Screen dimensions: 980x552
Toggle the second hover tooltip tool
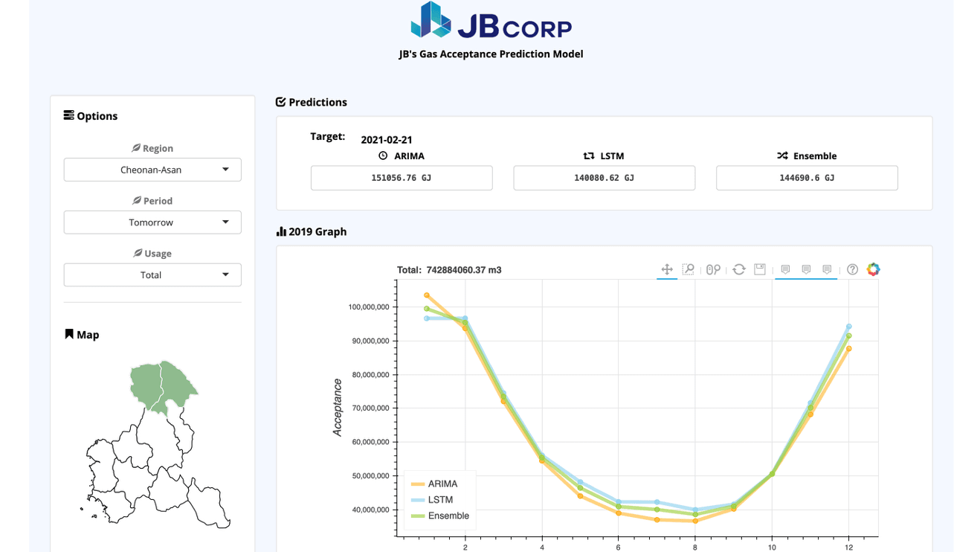tap(806, 269)
